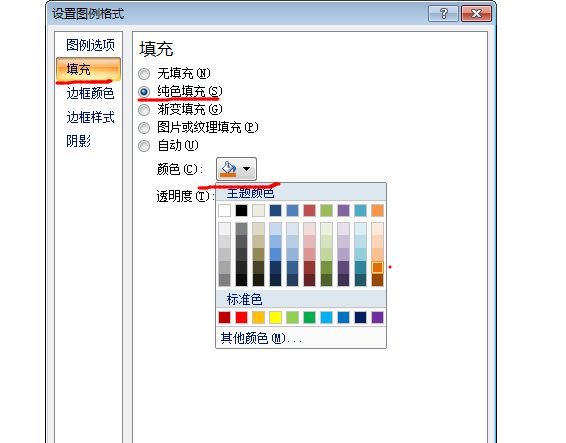Image resolution: width=566 pixels, height=443 pixels.
Task: Switch to 边框颜色 settings
Action: [x=90, y=93]
